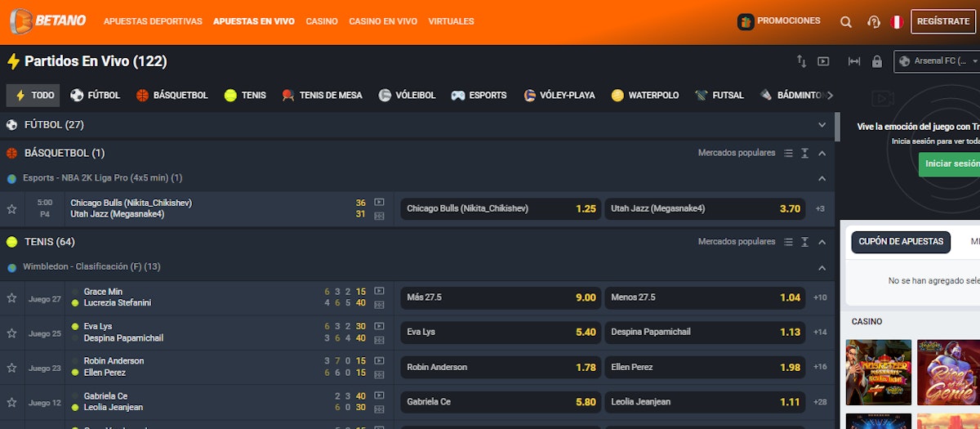The width and height of the screenshot is (980, 429).
Task: Open the search magnifier icon
Action: click(x=846, y=22)
